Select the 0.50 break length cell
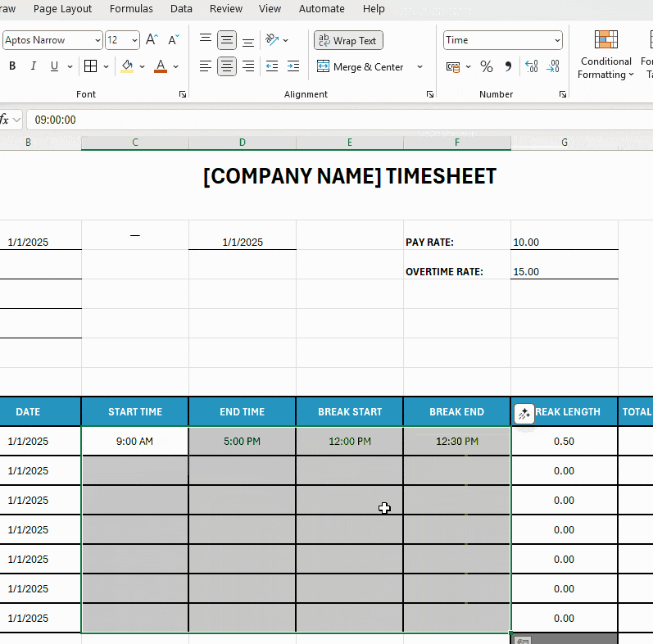Viewport: 653px width, 644px height. pyautogui.click(x=565, y=441)
